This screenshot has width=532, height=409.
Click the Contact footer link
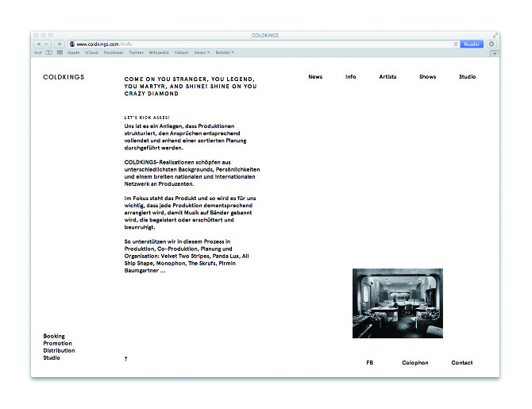461,363
